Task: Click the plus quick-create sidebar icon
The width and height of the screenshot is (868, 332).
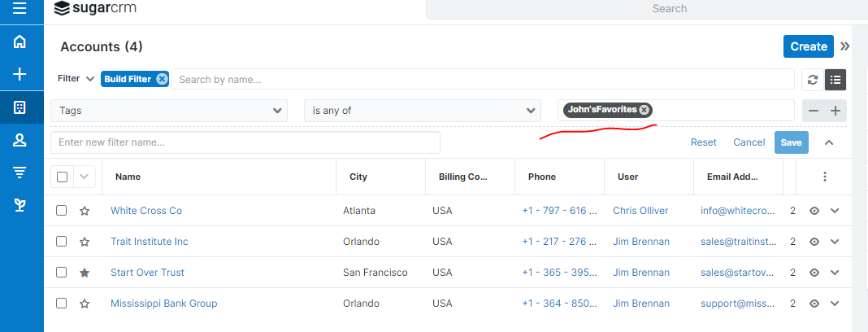Action: coord(20,75)
